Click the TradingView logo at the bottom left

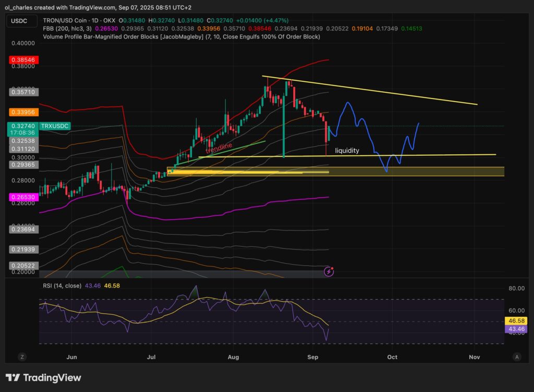pos(43,377)
